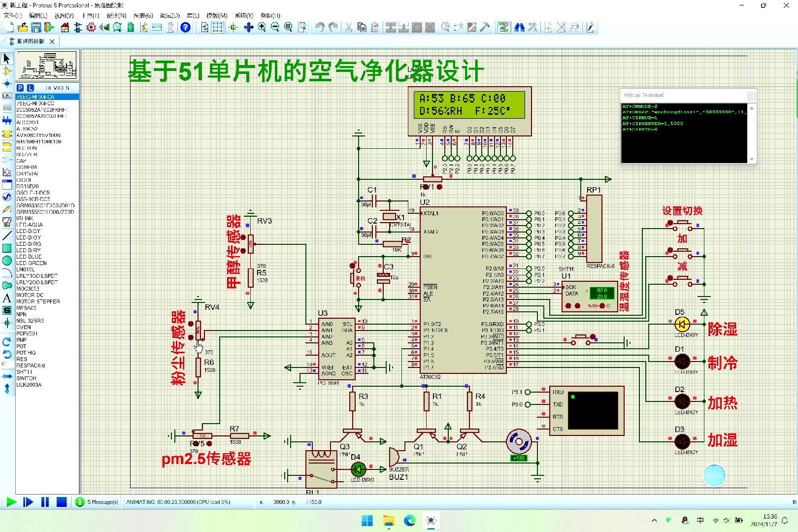Click the Home Page toolbar icon

point(65,28)
